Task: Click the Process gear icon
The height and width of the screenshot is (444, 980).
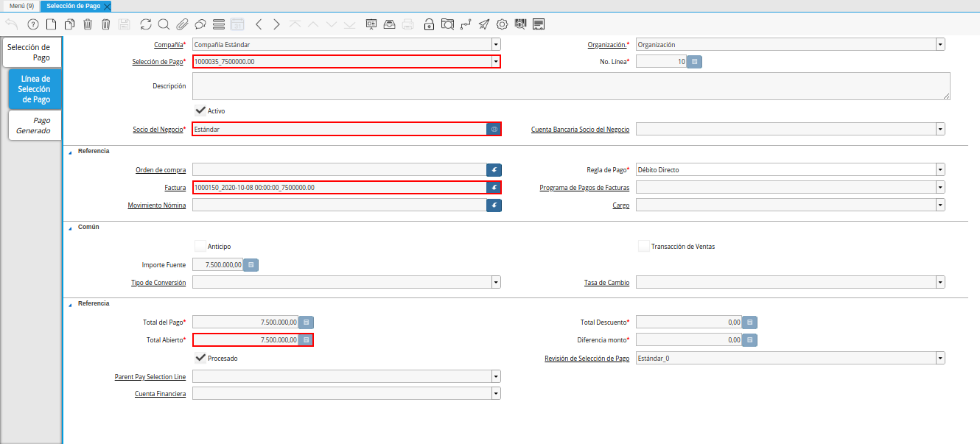Action: [502, 24]
